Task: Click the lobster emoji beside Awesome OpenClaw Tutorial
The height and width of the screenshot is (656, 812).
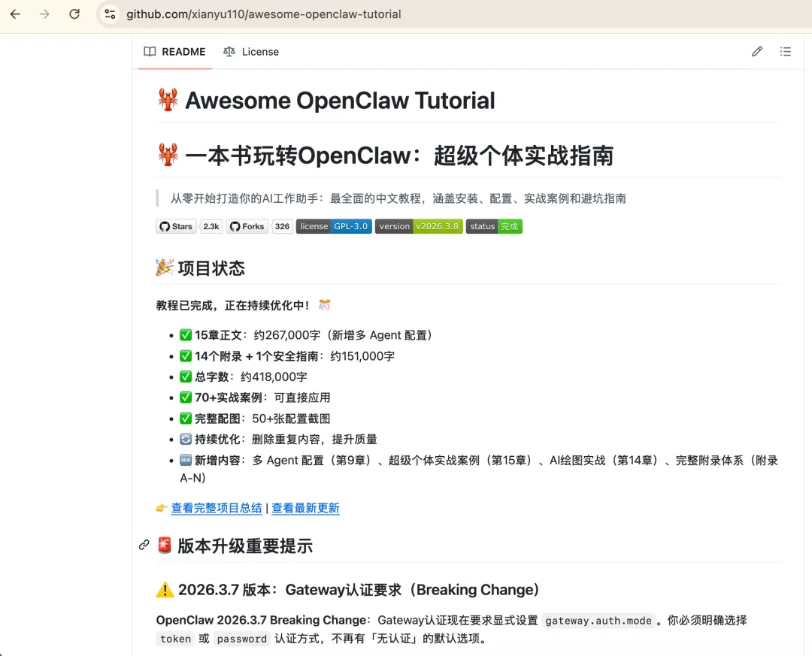Action: coord(168,100)
